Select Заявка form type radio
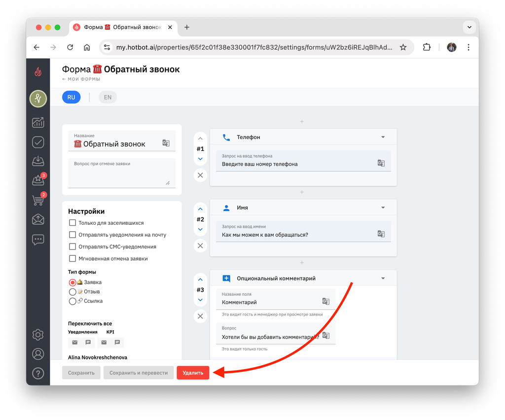The height and width of the screenshot is (420, 505). (72, 282)
